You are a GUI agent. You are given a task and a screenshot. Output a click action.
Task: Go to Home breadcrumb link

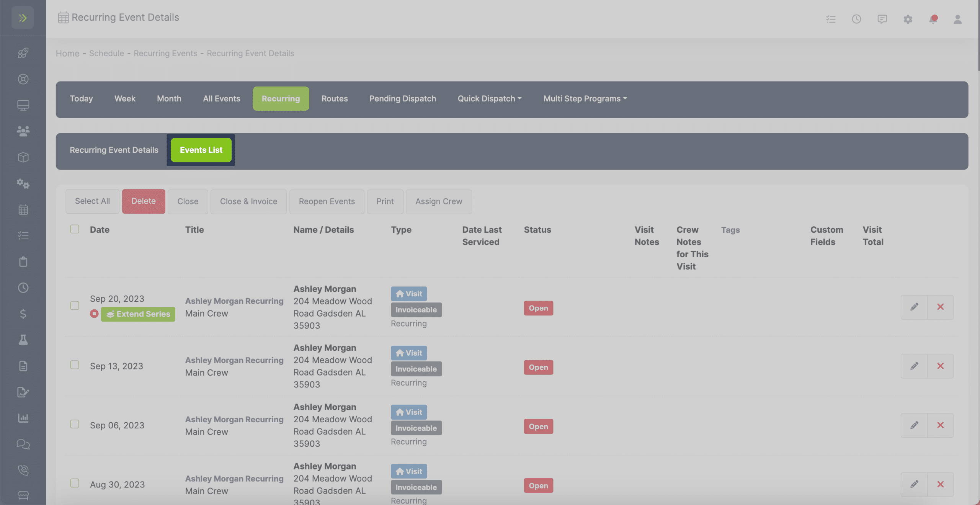tap(68, 53)
